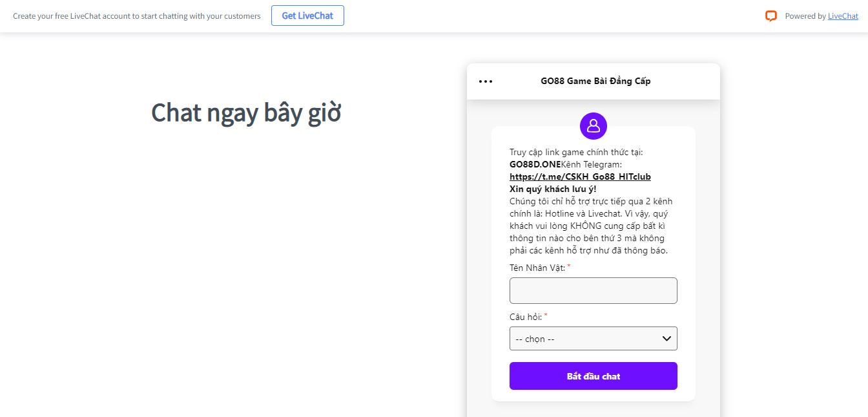This screenshot has height=417, width=868.
Task: Click the 'Create your free LiveChat account' text
Action: pyautogui.click(x=137, y=16)
